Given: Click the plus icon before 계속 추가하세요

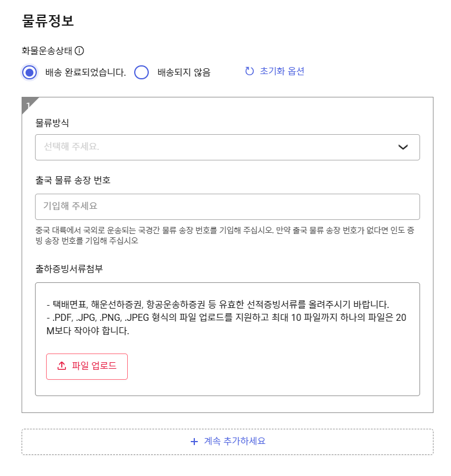Looking at the screenshot, I should click(x=194, y=442).
